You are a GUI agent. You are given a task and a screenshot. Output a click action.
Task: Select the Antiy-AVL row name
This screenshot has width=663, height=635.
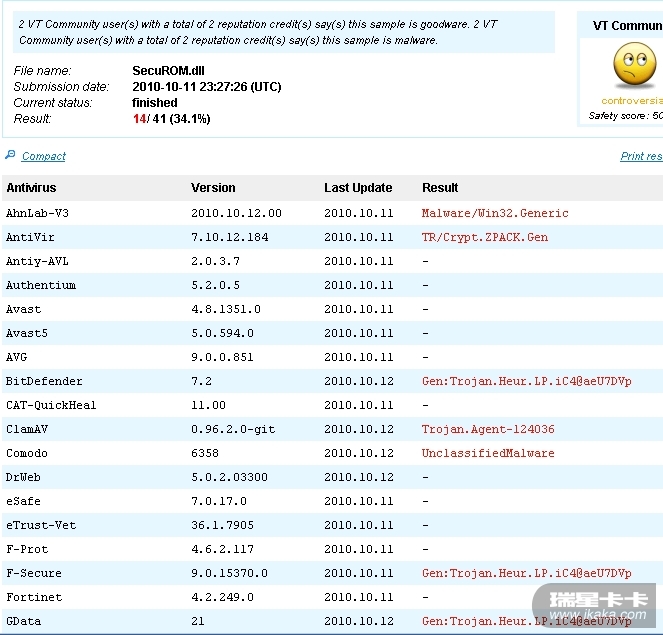pos(37,261)
